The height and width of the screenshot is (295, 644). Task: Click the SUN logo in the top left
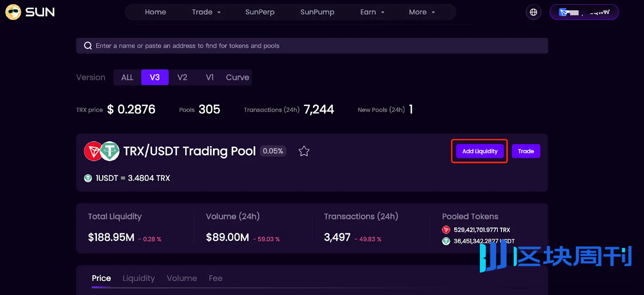29,12
